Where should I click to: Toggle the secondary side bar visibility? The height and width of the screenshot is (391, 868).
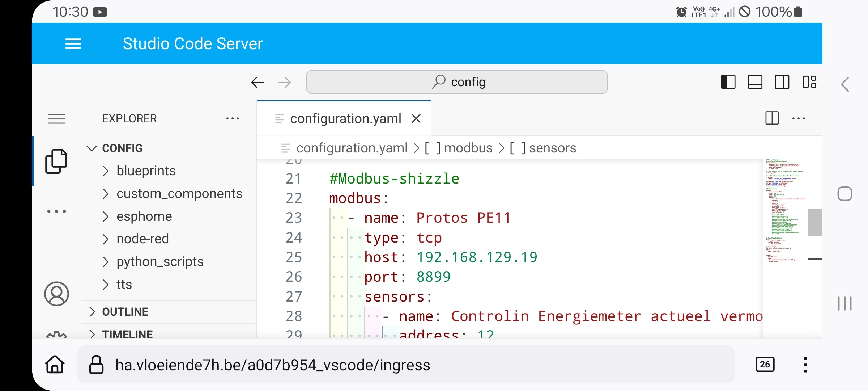pyautogui.click(x=782, y=82)
